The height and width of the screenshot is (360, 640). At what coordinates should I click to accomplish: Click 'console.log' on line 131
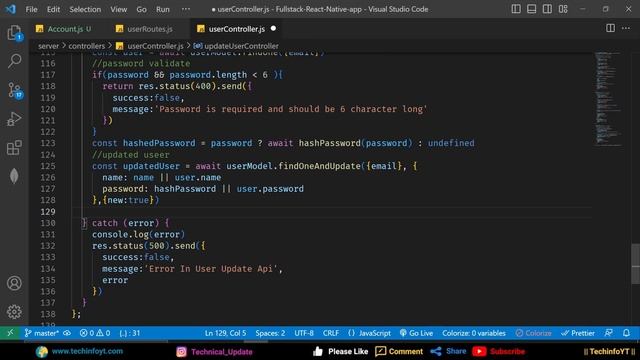point(120,234)
